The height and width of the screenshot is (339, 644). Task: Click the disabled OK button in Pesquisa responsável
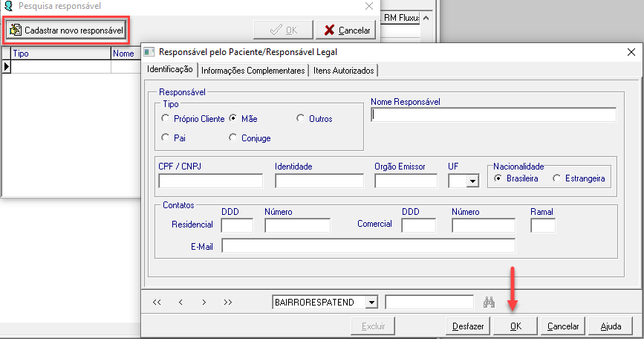tap(284, 30)
